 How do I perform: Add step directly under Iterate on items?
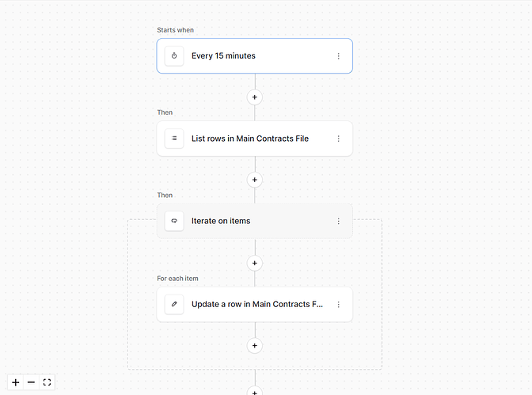[x=255, y=263]
